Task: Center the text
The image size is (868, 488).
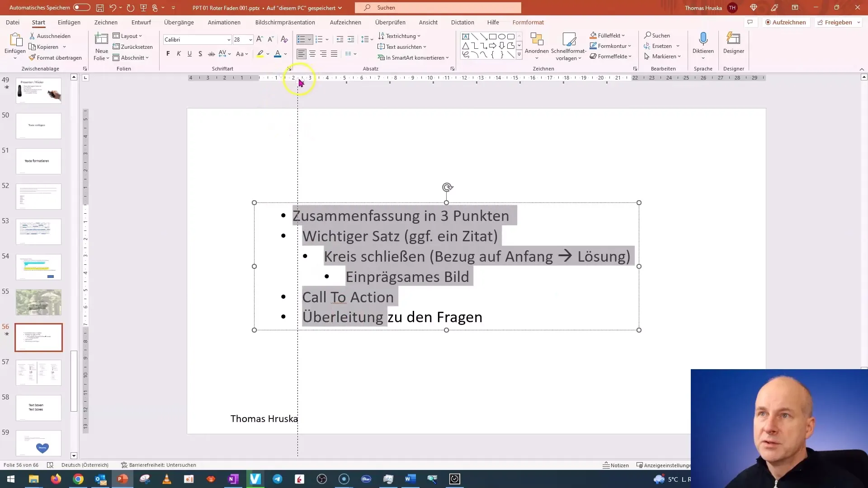Action: pyautogui.click(x=312, y=54)
